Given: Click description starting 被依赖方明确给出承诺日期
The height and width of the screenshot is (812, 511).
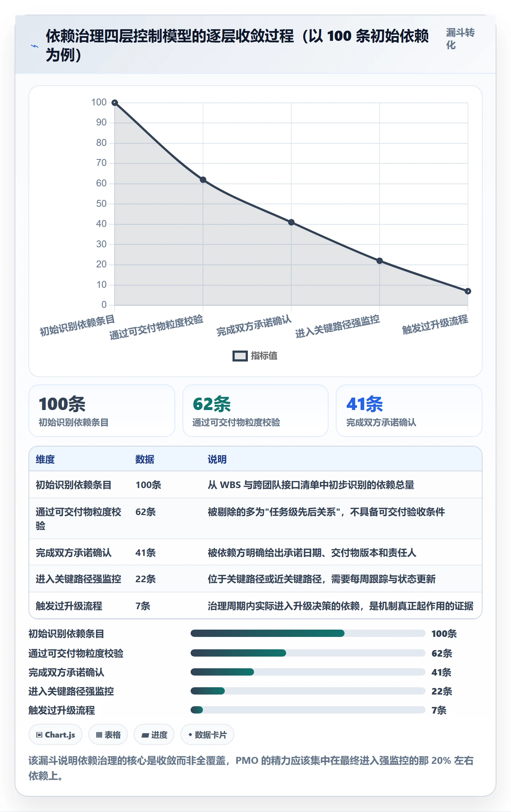Looking at the screenshot, I should pyautogui.click(x=312, y=553).
